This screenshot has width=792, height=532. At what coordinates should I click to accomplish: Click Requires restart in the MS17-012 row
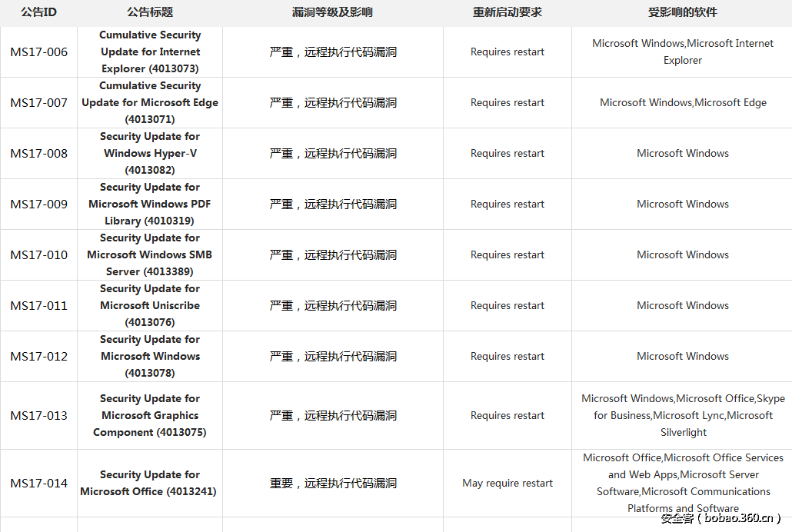tap(507, 356)
